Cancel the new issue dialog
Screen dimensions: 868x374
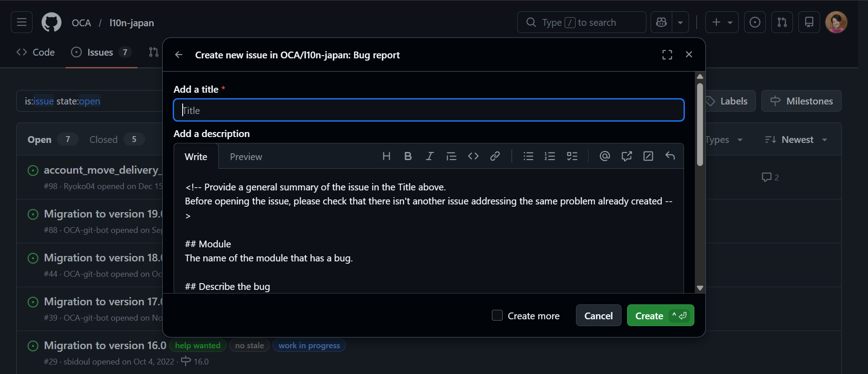598,316
